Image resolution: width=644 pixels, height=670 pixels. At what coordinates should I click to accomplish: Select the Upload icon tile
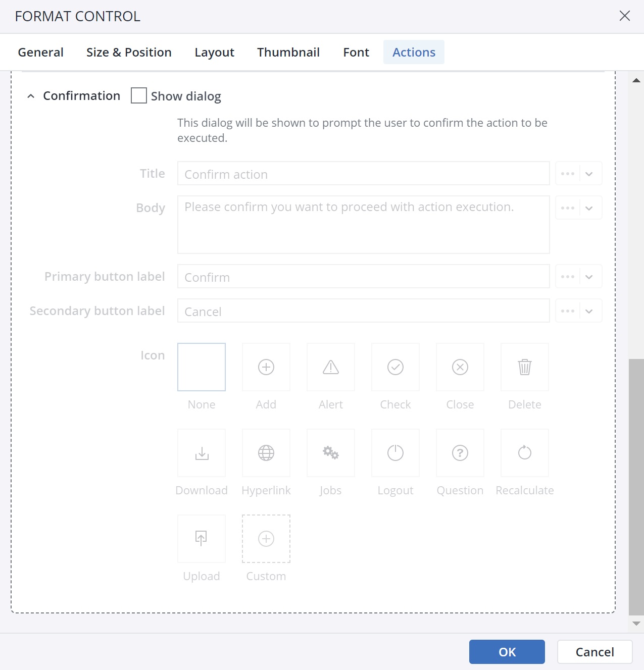click(202, 539)
